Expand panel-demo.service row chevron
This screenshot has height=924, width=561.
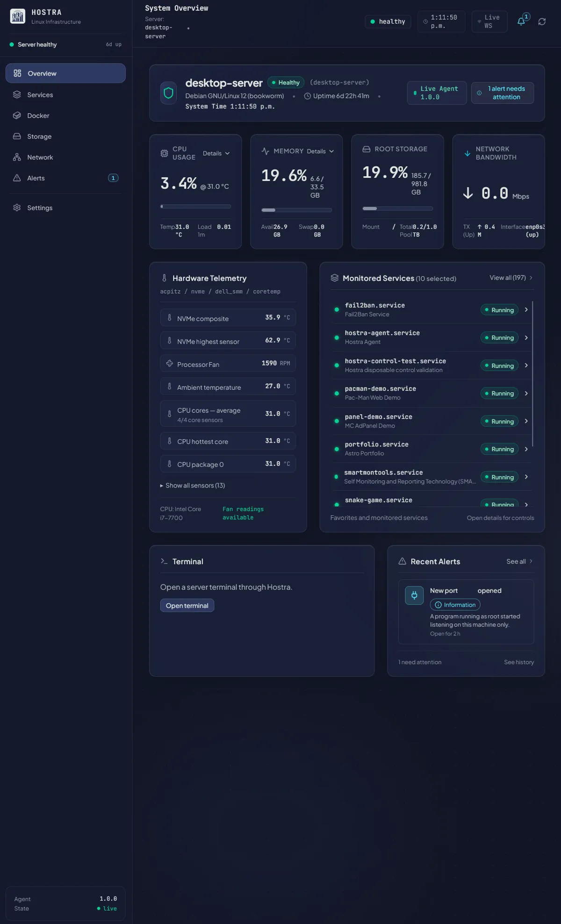pyautogui.click(x=526, y=421)
